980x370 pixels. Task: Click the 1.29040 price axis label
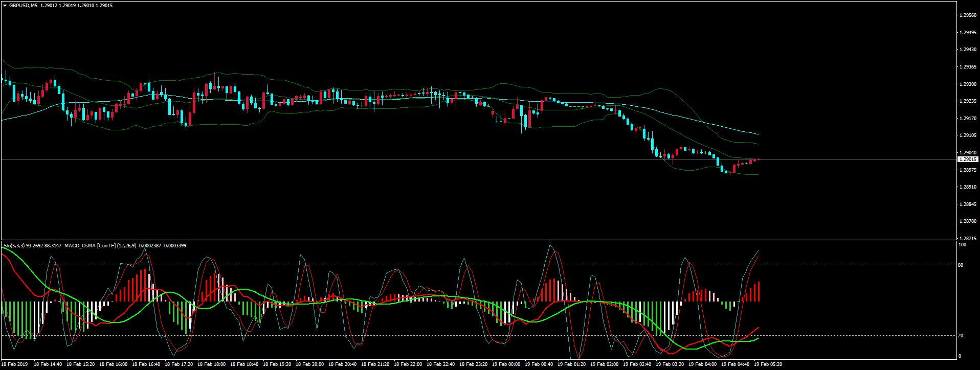click(968, 153)
